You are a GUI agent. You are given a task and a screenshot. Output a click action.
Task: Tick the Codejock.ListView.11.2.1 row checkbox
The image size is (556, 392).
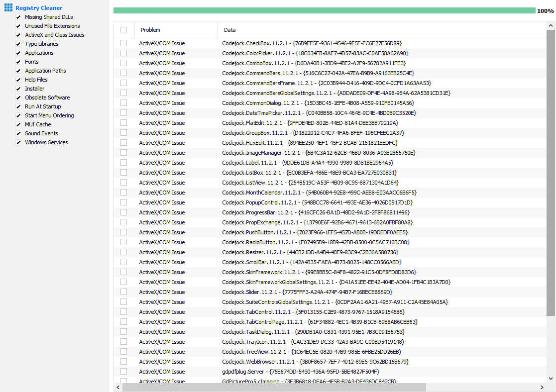pyautogui.click(x=124, y=183)
